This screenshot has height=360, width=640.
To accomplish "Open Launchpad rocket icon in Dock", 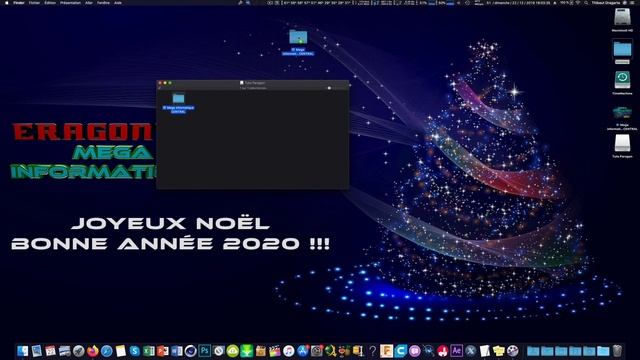I will (x=78, y=351).
